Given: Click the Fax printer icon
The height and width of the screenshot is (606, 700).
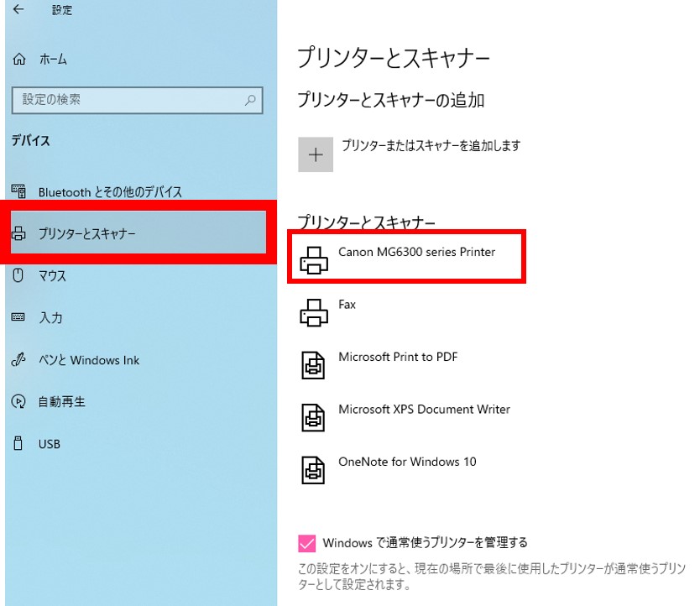Looking at the screenshot, I should tap(314, 312).
